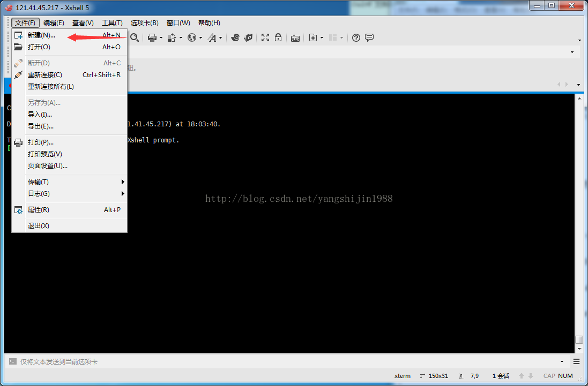This screenshot has width=588, height=386.
Task: Click the 文件(F) menu bar item
Action: pyautogui.click(x=25, y=23)
